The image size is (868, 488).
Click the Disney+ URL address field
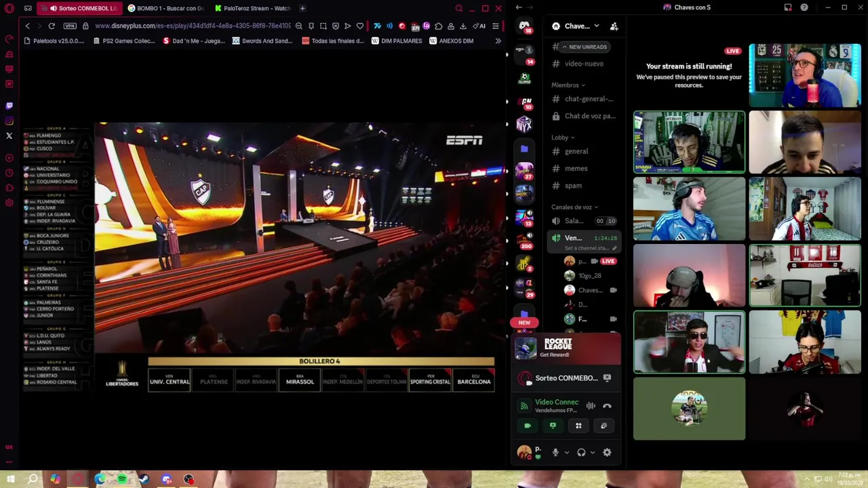click(193, 26)
